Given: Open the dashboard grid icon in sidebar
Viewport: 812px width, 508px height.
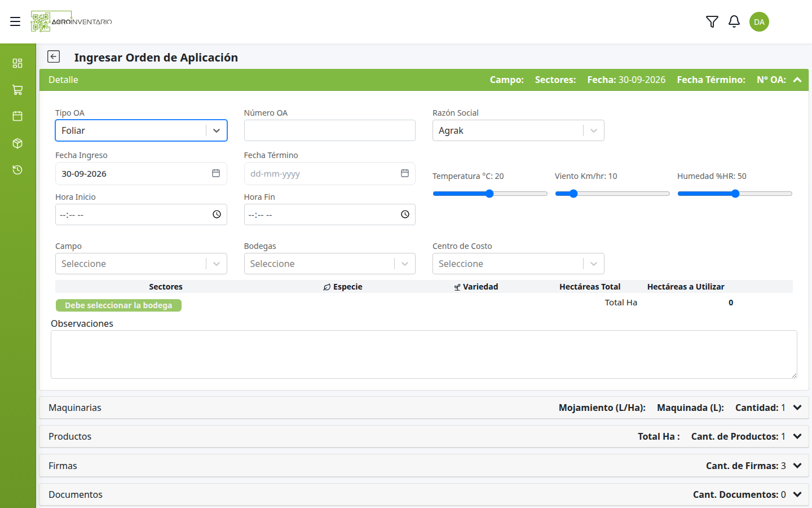Looking at the screenshot, I should click(x=17, y=63).
